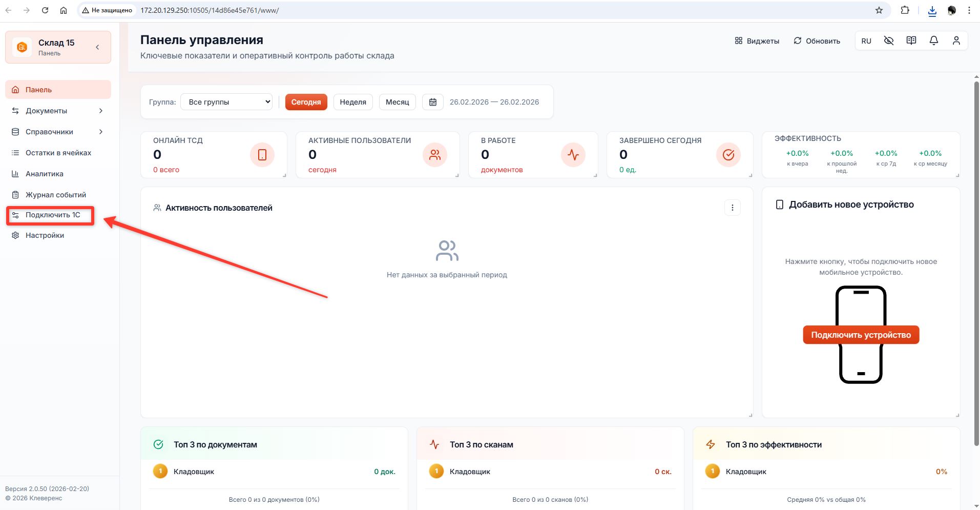Click the Активные пользователи people icon
The height and width of the screenshot is (510, 980).
(x=435, y=155)
